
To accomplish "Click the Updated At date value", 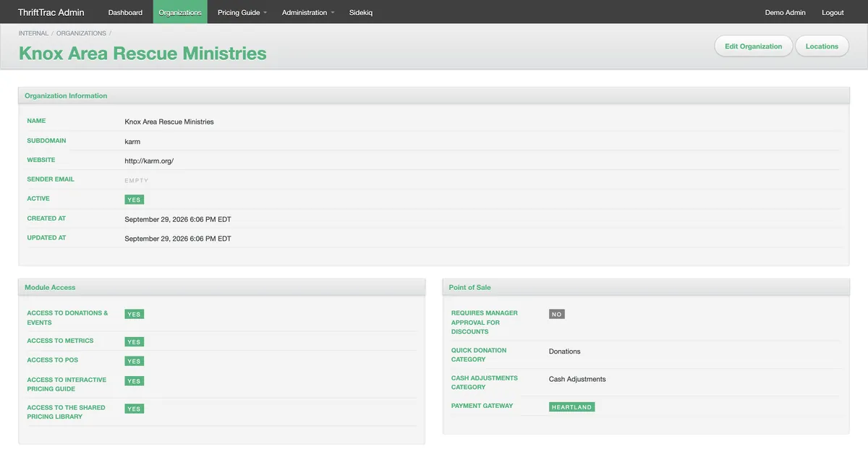I will (x=178, y=239).
